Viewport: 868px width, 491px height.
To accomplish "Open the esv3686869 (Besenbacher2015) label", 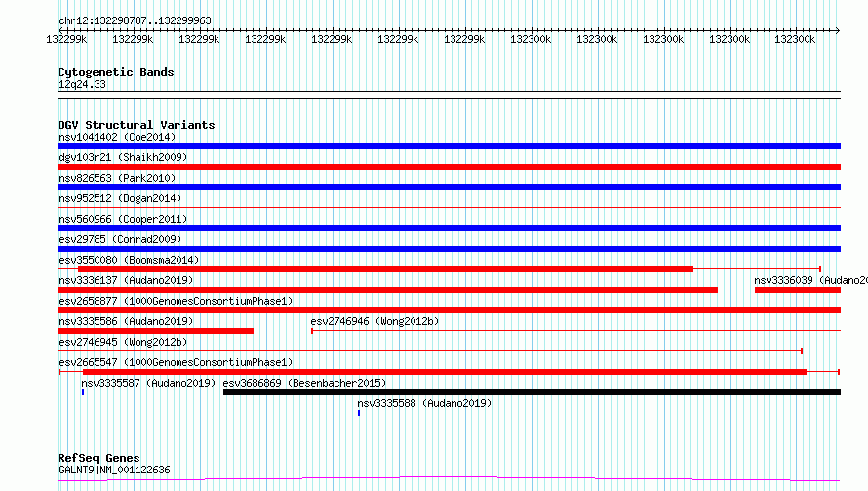I will tap(304, 383).
